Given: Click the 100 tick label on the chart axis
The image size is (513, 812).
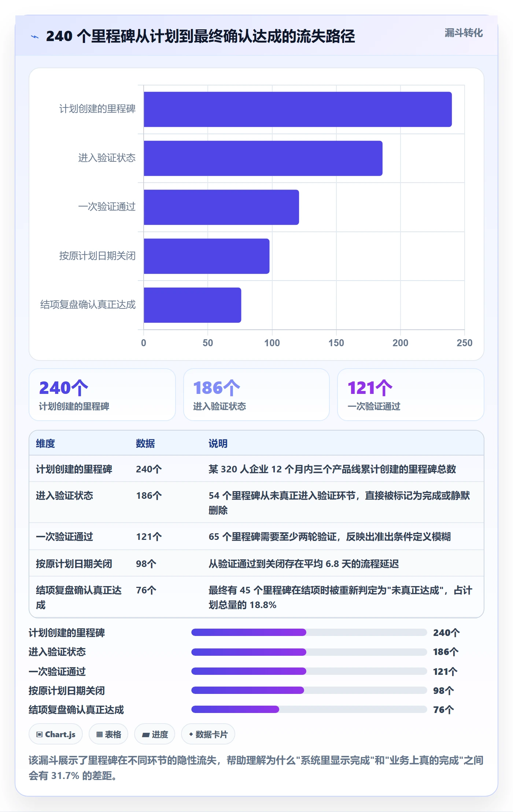Looking at the screenshot, I should click(272, 343).
